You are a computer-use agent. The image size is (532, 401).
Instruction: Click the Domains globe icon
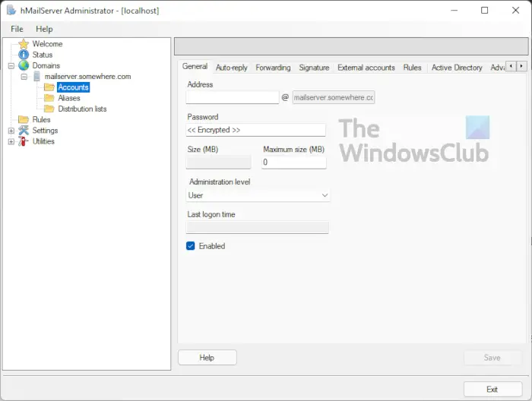[x=24, y=65]
